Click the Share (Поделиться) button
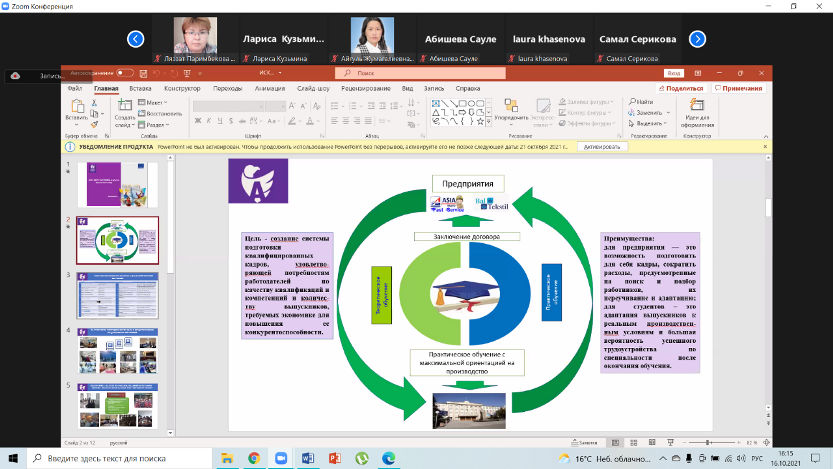 (x=683, y=88)
